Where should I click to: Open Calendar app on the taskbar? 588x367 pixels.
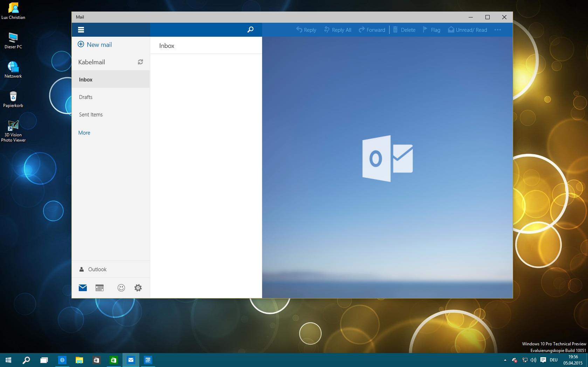(x=148, y=360)
